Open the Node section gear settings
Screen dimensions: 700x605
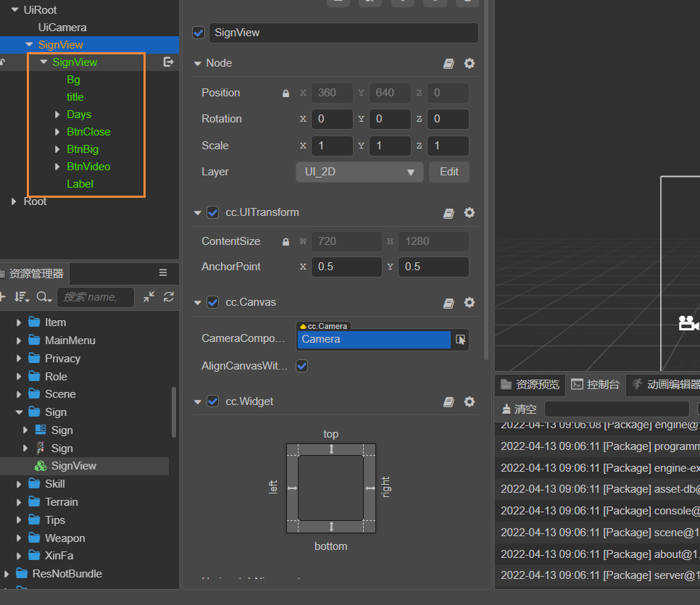tap(470, 64)
